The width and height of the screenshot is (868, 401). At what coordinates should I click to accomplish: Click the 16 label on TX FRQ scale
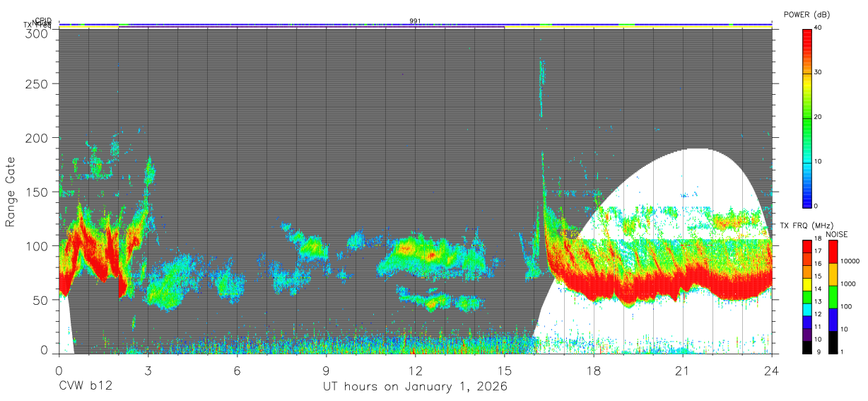tap(817, 263)
